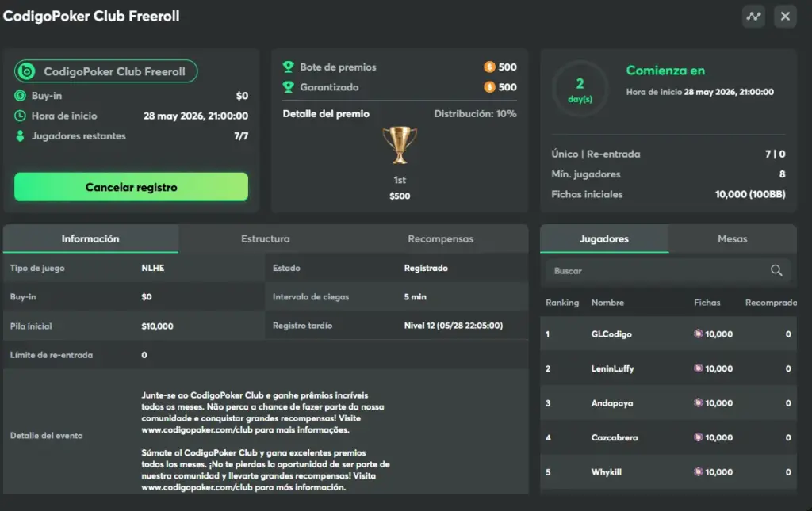Sort by the Nombre column header

607,303
